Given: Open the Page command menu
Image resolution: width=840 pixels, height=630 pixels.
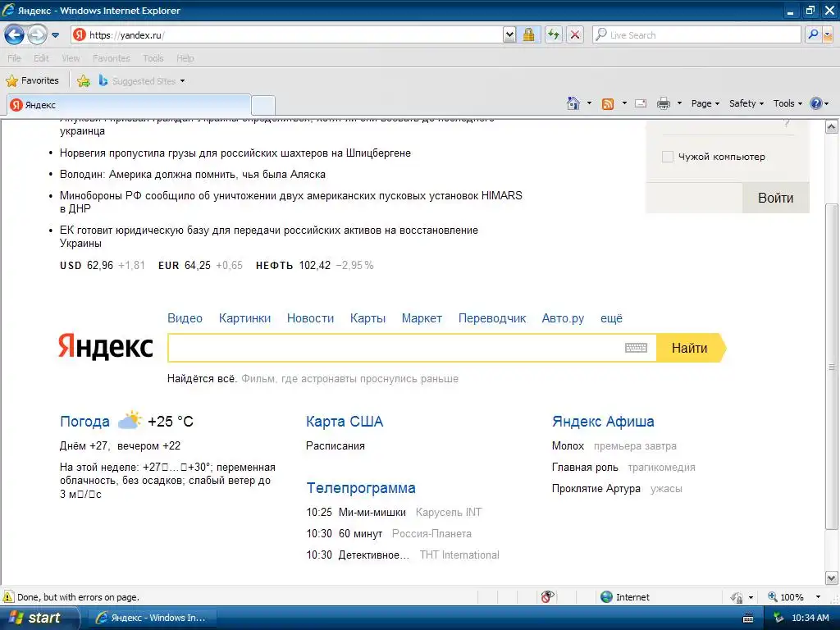Looking at the screenshot, I should coord(705,103).
